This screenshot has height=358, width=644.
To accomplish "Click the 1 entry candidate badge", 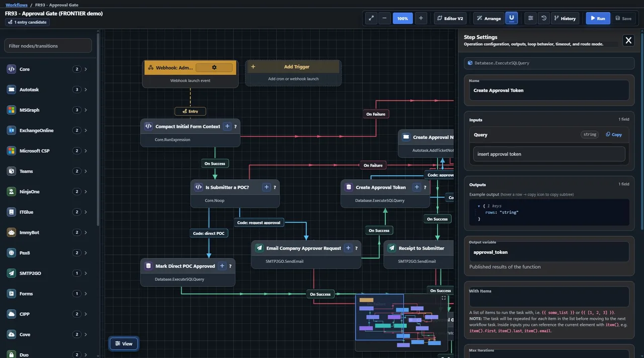I will pos(27,22).
